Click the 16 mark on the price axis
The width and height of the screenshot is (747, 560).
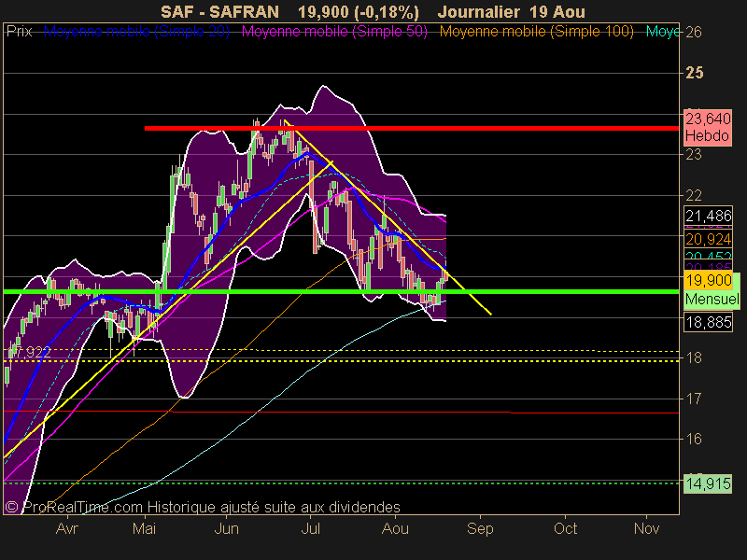pyautogui.click(x=694, y=439)
